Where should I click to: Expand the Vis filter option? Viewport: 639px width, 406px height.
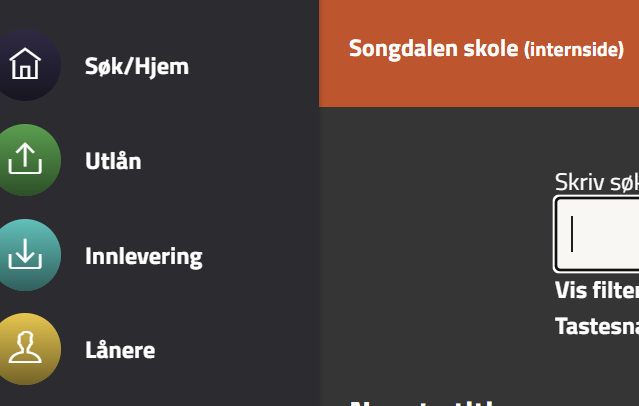pos(597,290)
